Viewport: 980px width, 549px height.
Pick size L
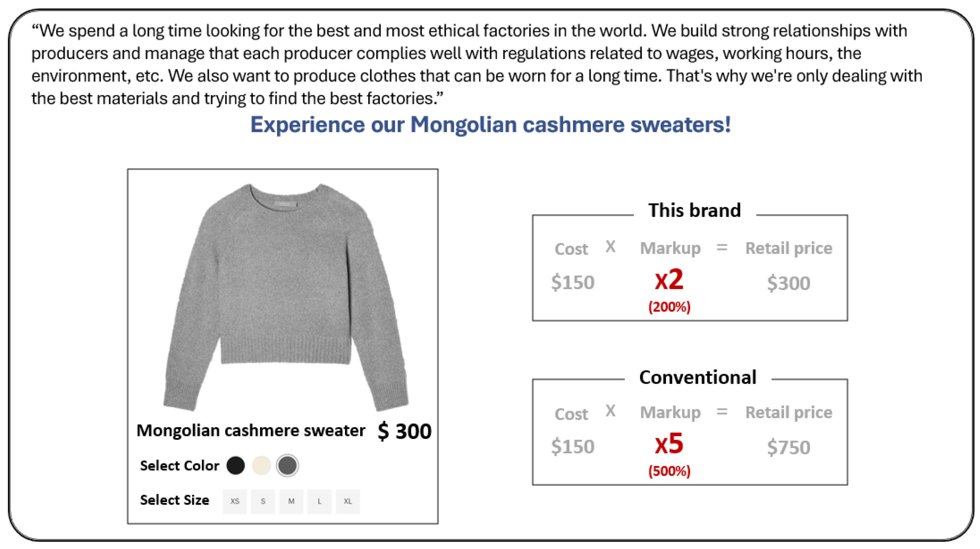pos(319,501)
